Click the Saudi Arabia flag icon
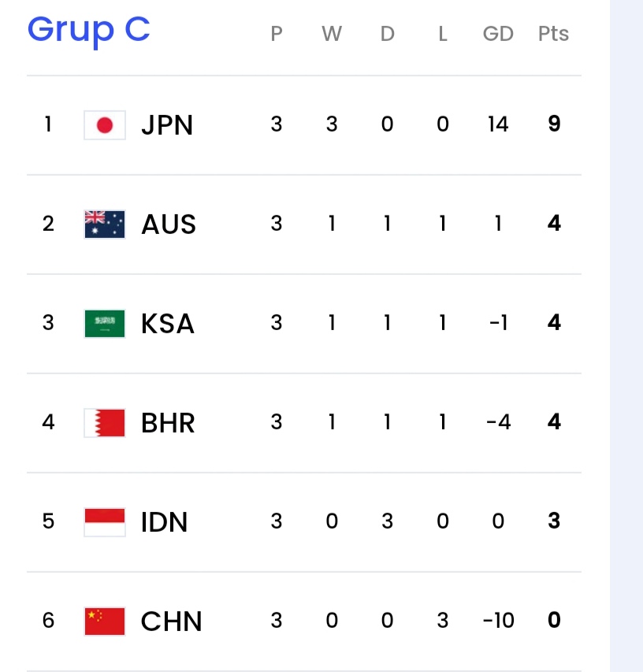The height and width of the screenshot is (672, 643). 105,324
